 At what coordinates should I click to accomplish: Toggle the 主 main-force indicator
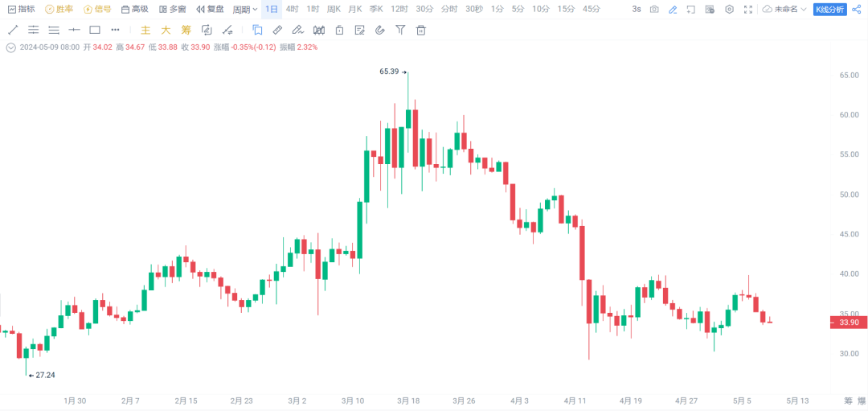[145, 31]
